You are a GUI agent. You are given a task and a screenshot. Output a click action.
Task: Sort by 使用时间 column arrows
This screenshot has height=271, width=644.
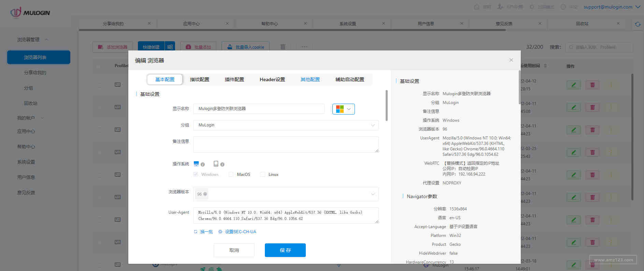pyautogui.click(x=545, y=66)
